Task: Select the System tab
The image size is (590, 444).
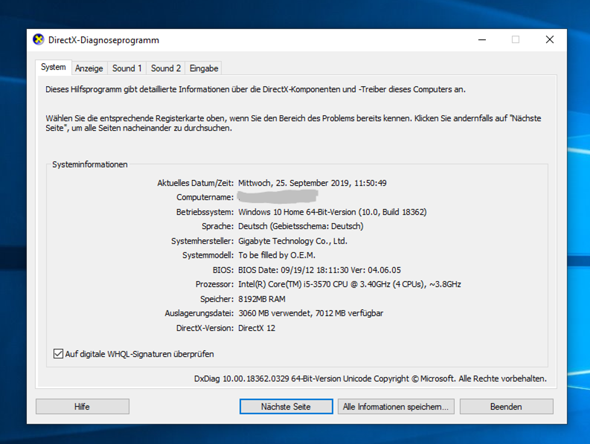Action: [x=53, y=67]
